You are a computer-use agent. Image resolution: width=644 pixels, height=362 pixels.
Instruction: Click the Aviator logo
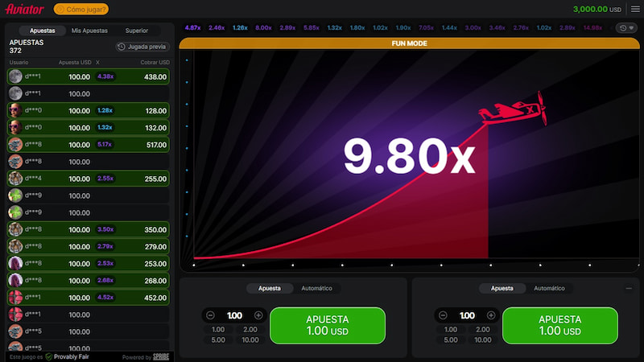[x=24, y=9]
